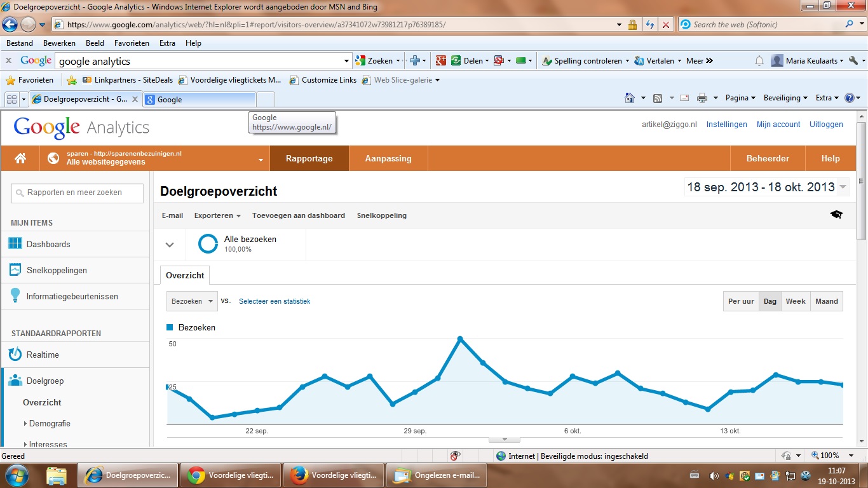The image size is (868, 488).
Task: Click the stop loading X icon
Action: 665,25
